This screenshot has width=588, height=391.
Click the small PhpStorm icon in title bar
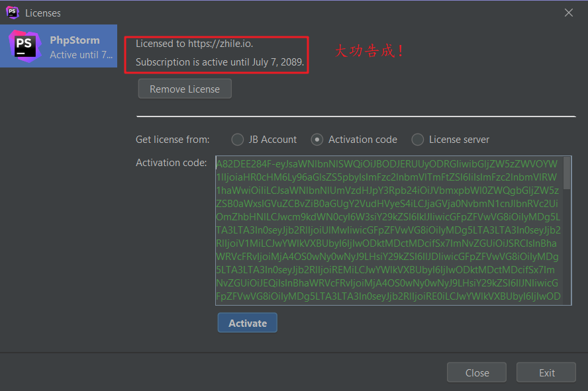13,12
